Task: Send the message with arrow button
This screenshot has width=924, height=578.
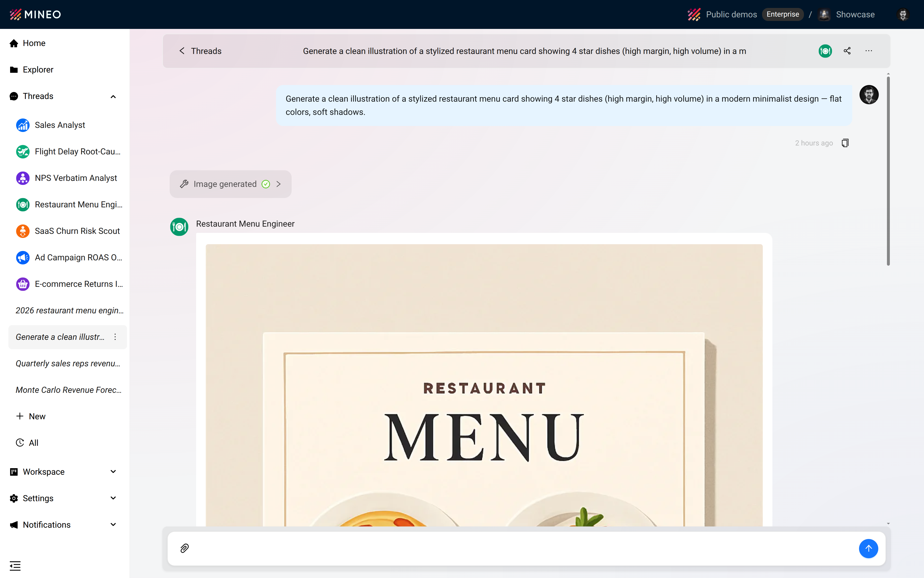Action: pos(868,548)
